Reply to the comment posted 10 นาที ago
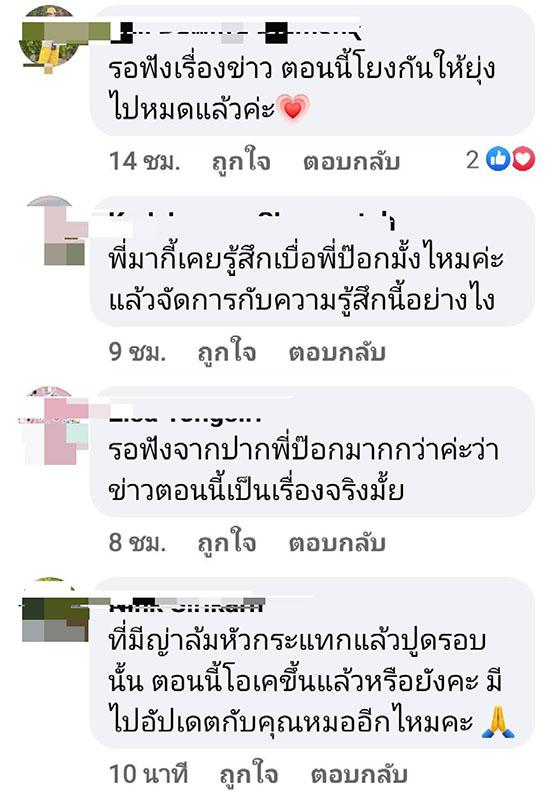553x800 pixels. 359,774
